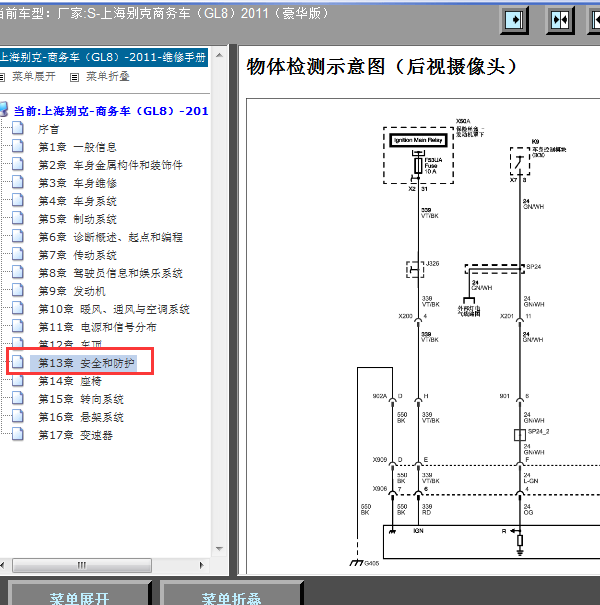Click the horizontal scroll right arrow under tree

point(201,566)
